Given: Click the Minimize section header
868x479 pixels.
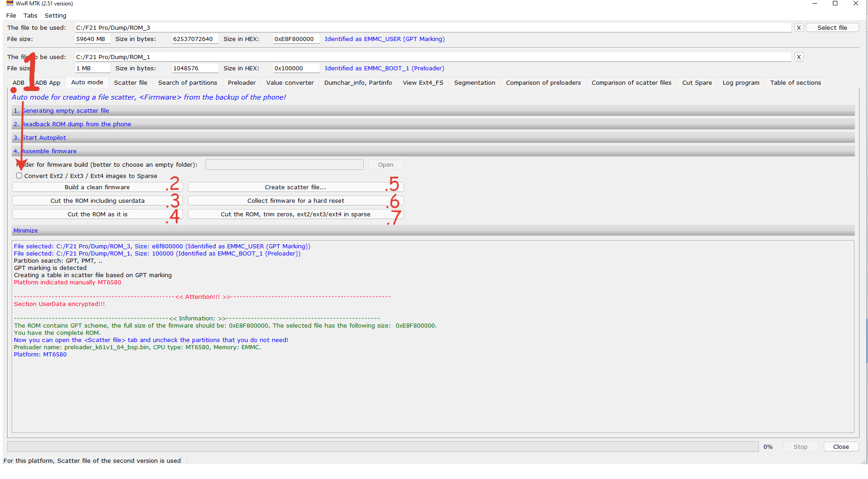Looking at the screenshot, I should [433, 230].
